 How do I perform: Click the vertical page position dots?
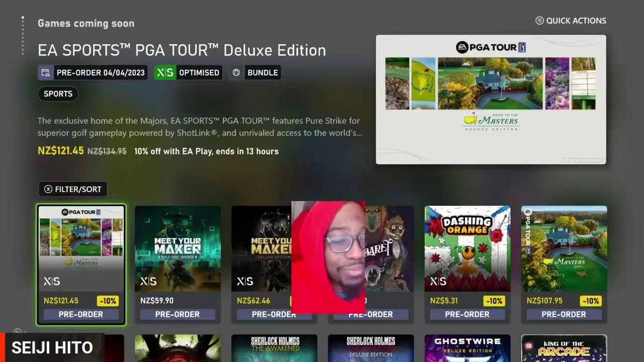pyautogui.click(x=22, y=35)
